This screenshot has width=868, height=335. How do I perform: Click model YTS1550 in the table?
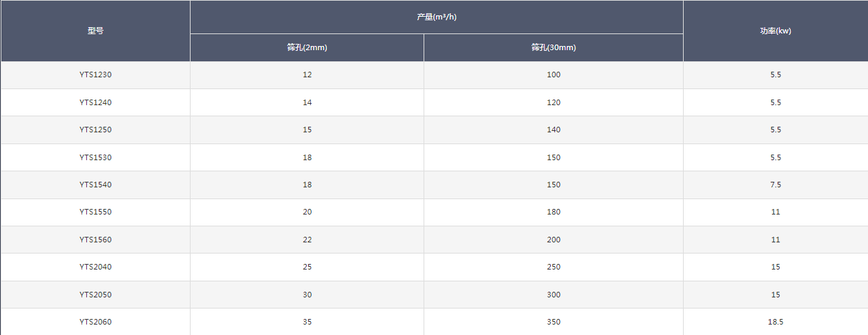95,212
